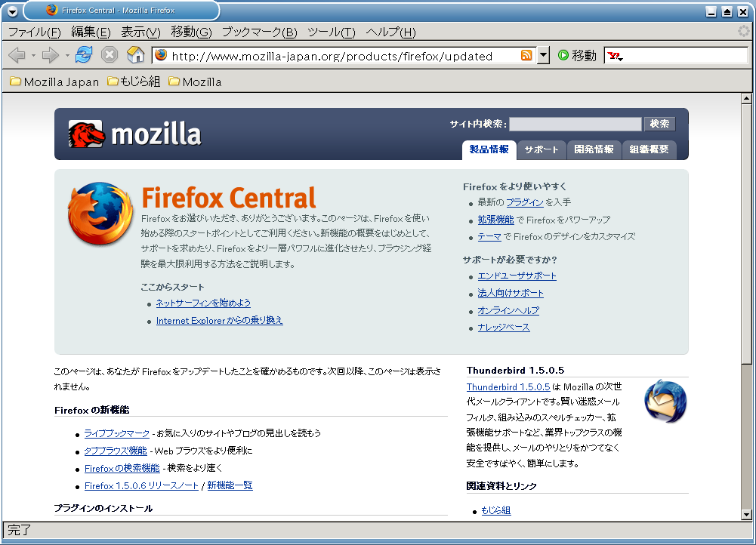
Task: Open the Internet Explorer からの乗り換え link
Action: pyautogui.click(x=219, y=321)
